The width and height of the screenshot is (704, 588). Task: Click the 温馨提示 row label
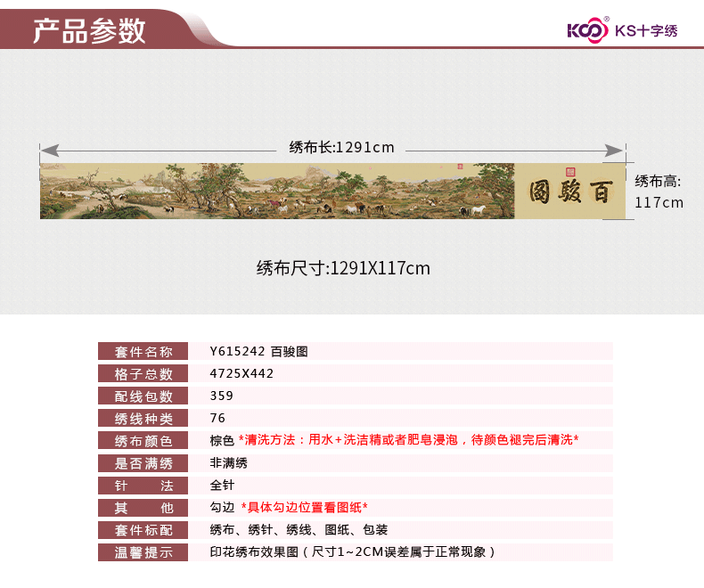click(x=143, y=552)
